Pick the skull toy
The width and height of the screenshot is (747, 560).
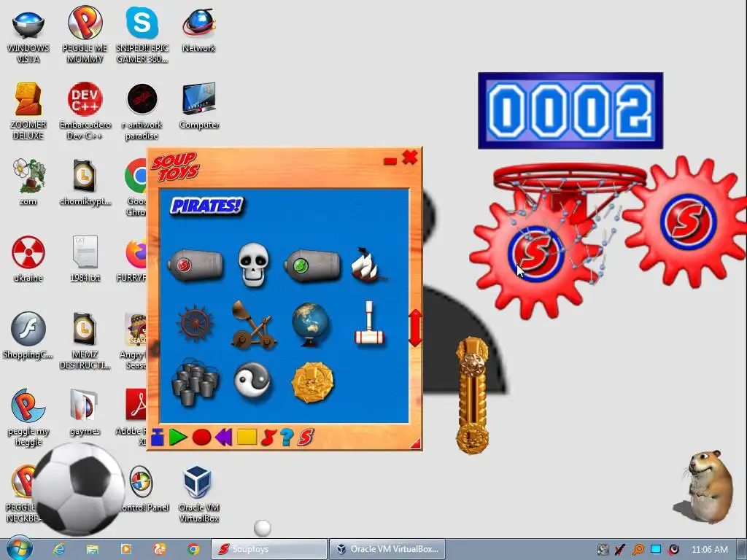point(253,265)
